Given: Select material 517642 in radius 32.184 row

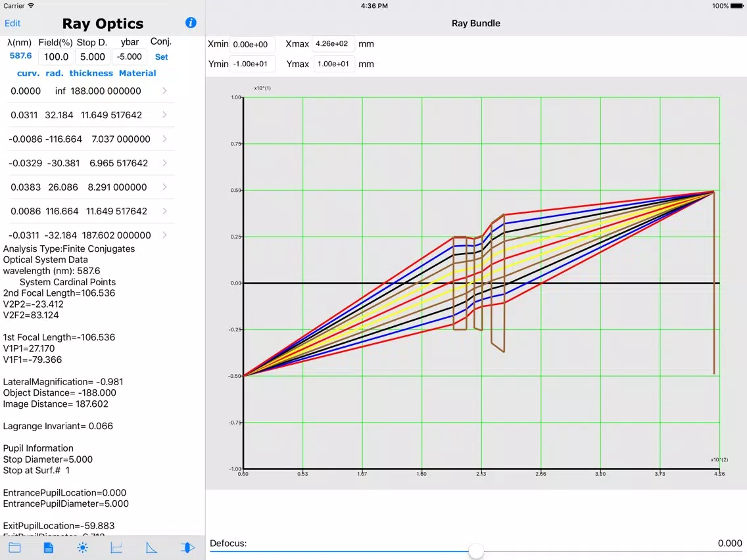Looking at the screenshot, I should (x=126, y=115).
